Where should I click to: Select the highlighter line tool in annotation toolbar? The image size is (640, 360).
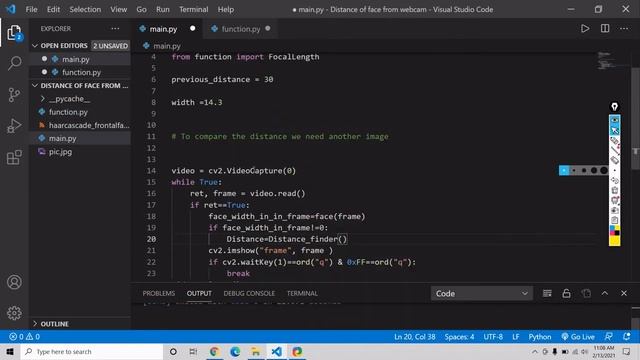click(x=614, y=151)
